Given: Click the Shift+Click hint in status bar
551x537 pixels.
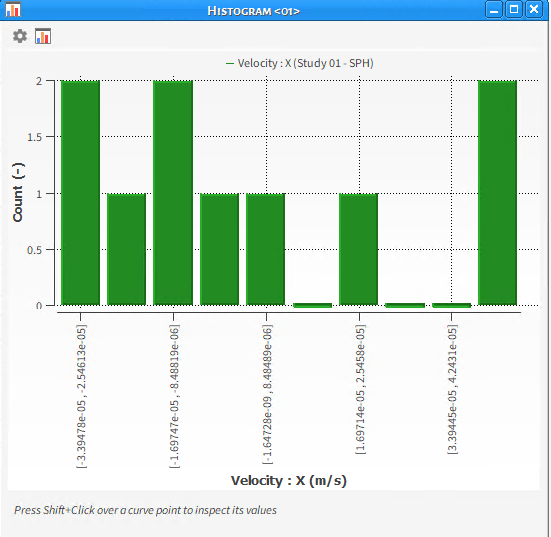Looking at the screenshot, I should (x=145, y=510).
